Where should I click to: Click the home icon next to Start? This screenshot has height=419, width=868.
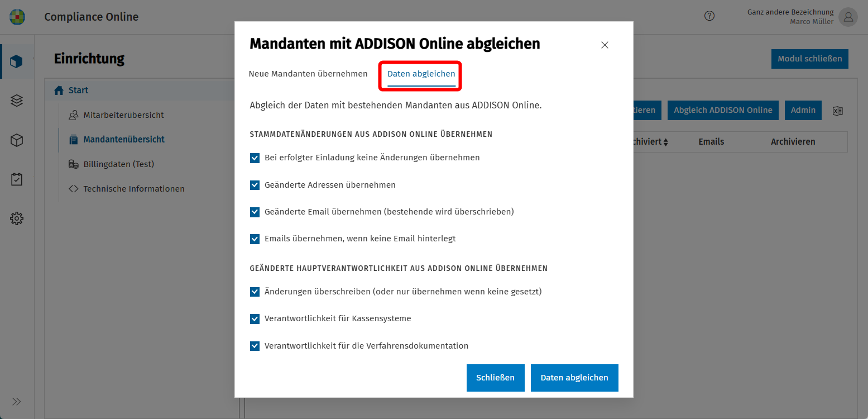[59, 91]
